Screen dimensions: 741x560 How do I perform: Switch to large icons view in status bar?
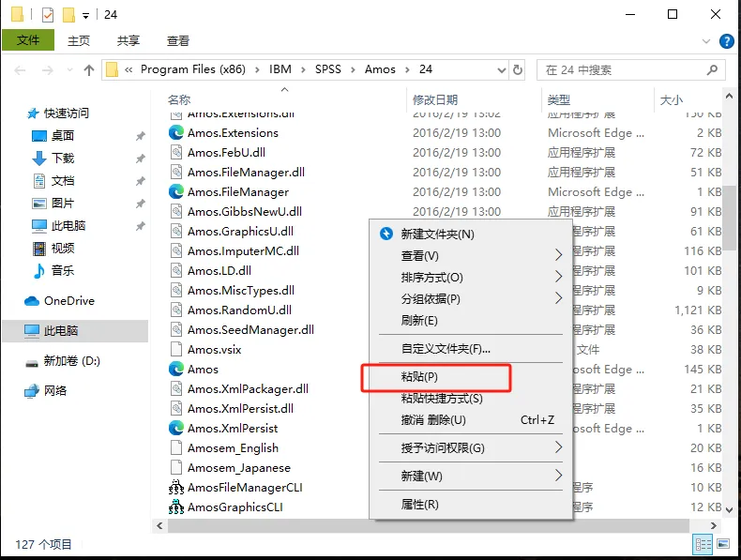point(723,544)
